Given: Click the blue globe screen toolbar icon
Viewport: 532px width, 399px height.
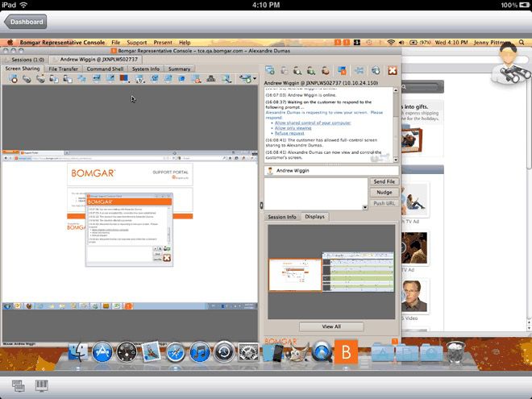Looking at the screenshot, I should tap(182, 79).
